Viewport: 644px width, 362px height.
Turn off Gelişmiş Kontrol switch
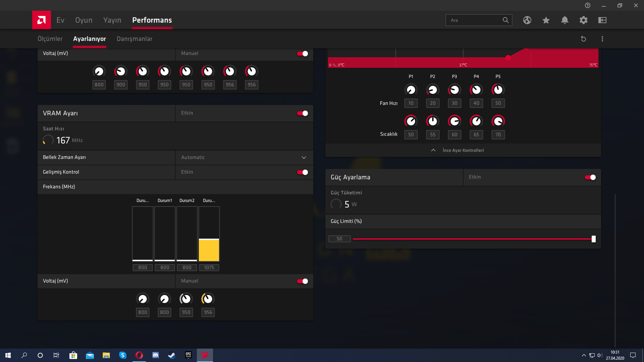(x=302, y=172)
